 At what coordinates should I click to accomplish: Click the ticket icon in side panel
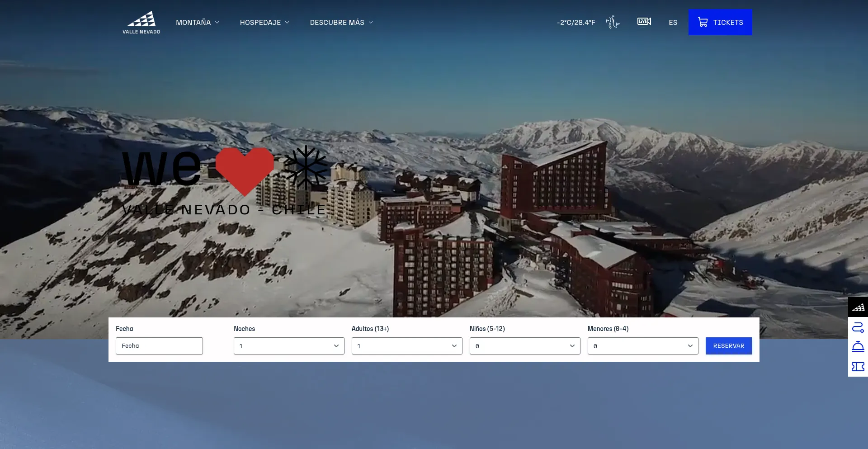pos(858,367)
